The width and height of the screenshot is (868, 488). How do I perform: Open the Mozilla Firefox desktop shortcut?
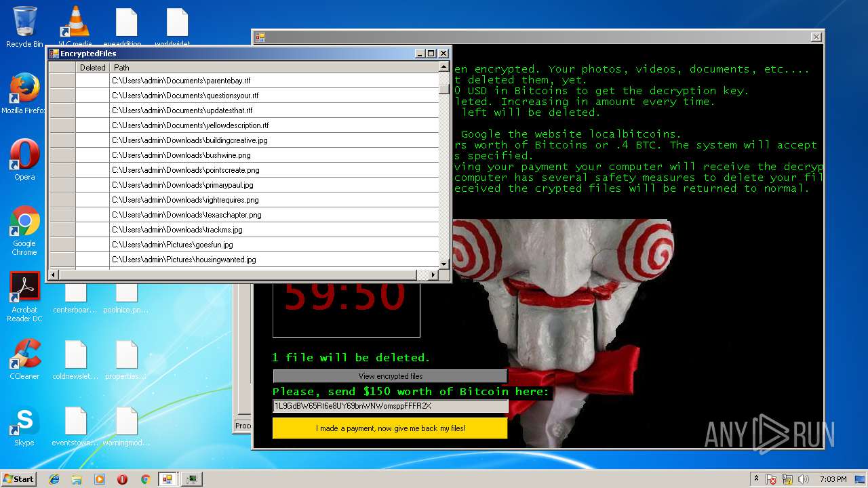24,94
